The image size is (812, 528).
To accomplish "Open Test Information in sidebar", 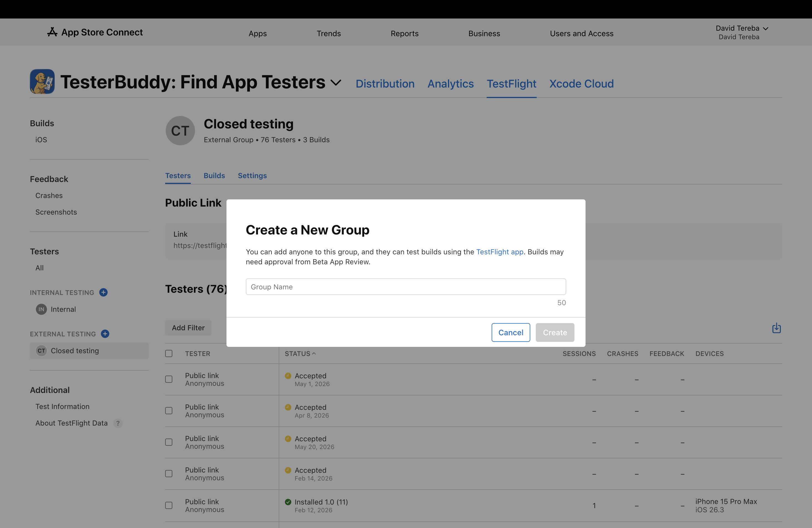I will click(x=62, y=406).
